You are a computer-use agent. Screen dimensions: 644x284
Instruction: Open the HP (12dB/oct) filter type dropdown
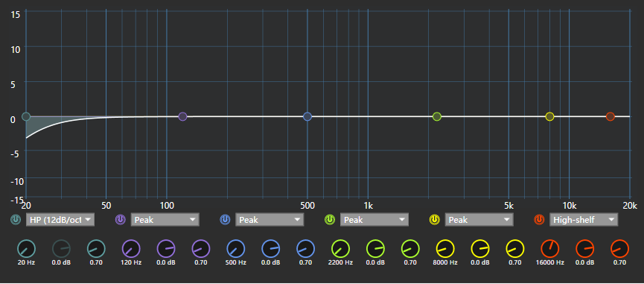point(60,220)
